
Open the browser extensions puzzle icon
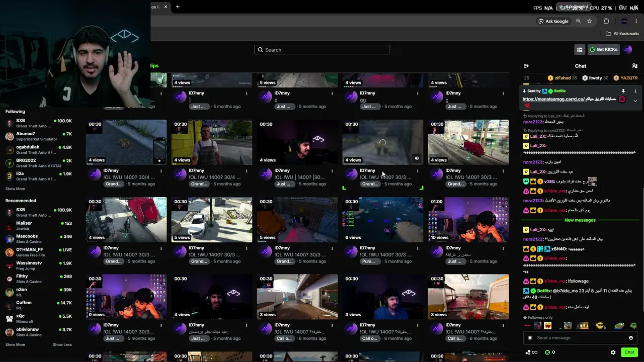click(606, 21)
